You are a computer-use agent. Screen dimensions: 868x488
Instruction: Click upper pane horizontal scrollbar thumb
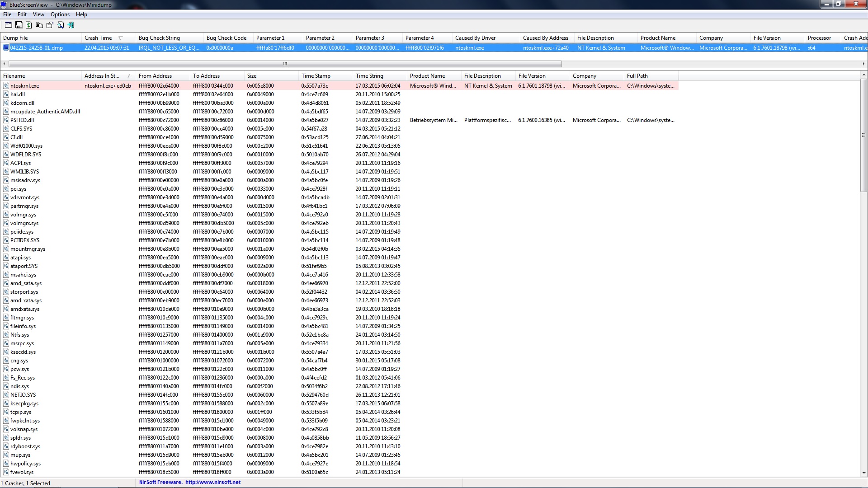[285, 64]
